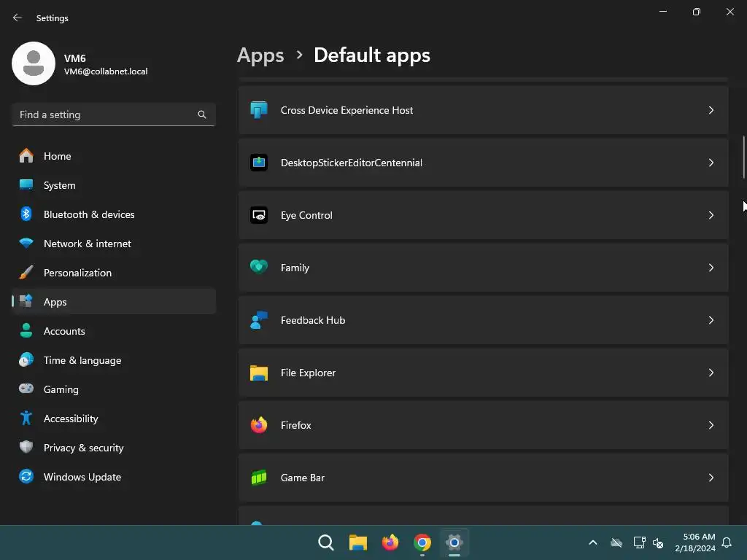Expand Eye Control row chevron
This screenshot has height=560, width=747.
pos(711,215)
